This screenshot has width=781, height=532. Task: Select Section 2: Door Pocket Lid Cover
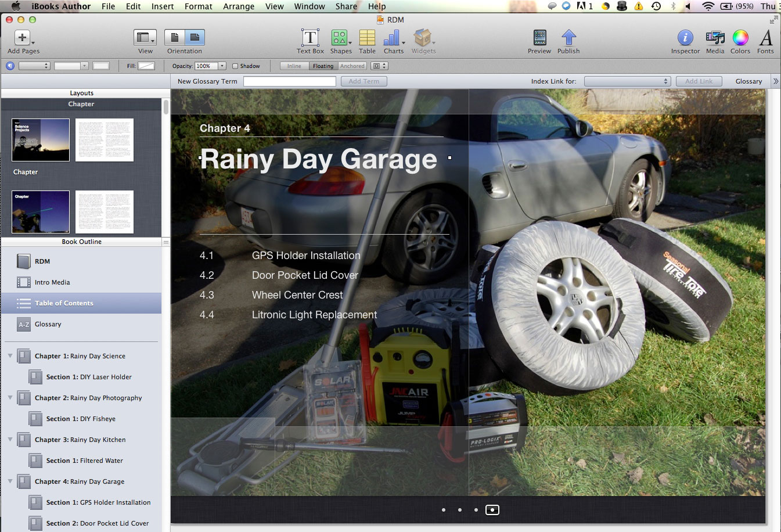click(98, 523)
